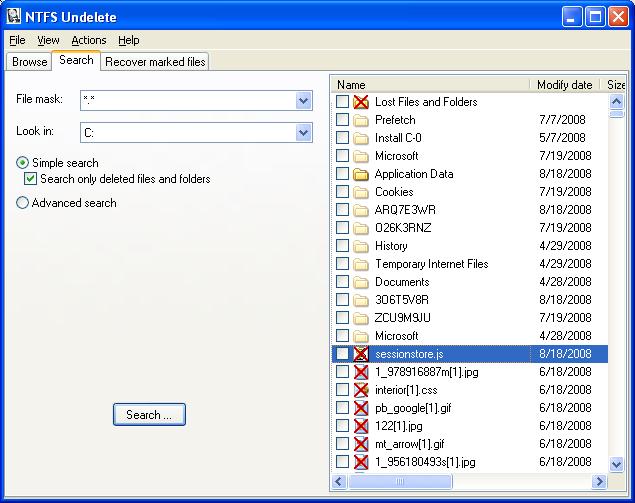
Task: Click deleted icon of 1_956180493s[1].jpg
Action: click(x=361, y=462)
